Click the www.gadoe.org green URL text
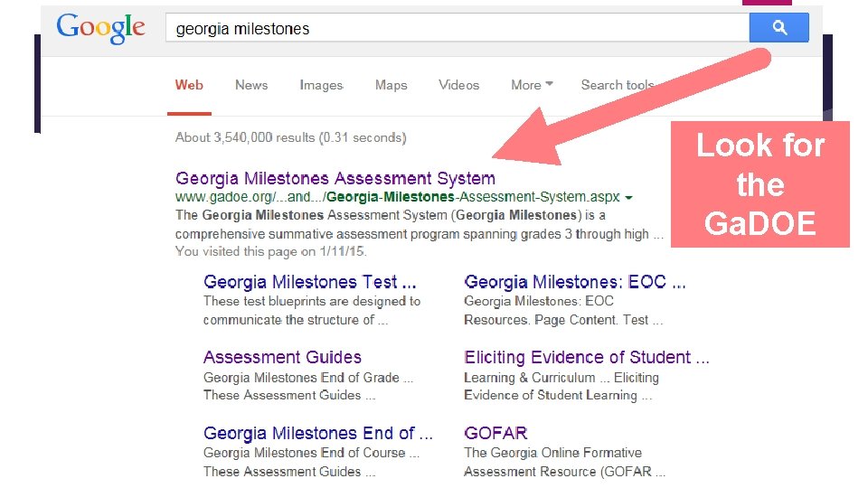The image size is (868, 488). (x=398, y=197)
